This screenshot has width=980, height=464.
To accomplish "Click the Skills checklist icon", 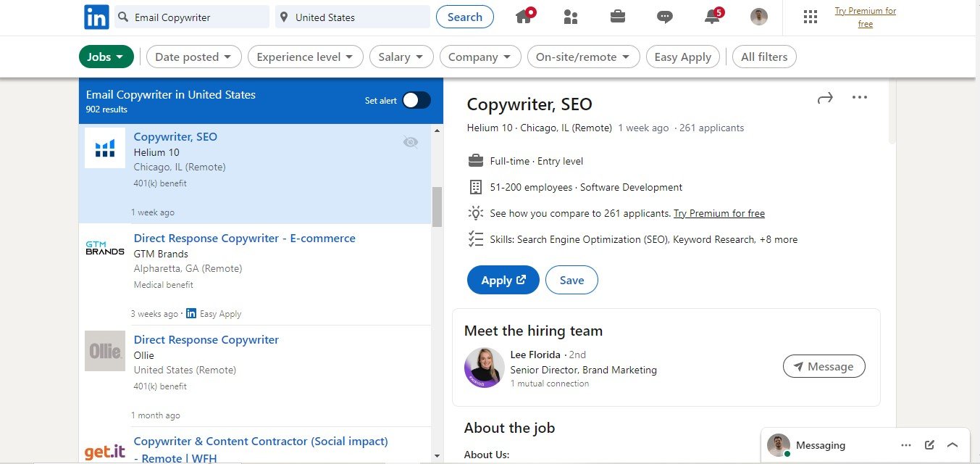I will point(475,239).
